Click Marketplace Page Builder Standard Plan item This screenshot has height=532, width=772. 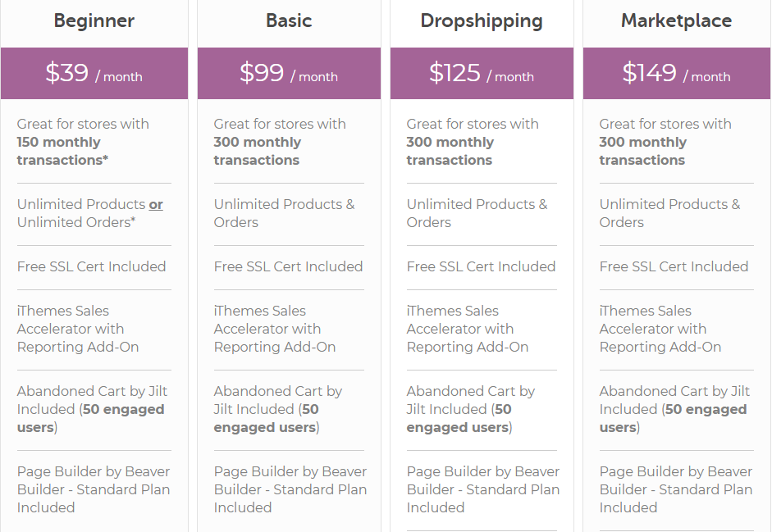click(676, 489)
